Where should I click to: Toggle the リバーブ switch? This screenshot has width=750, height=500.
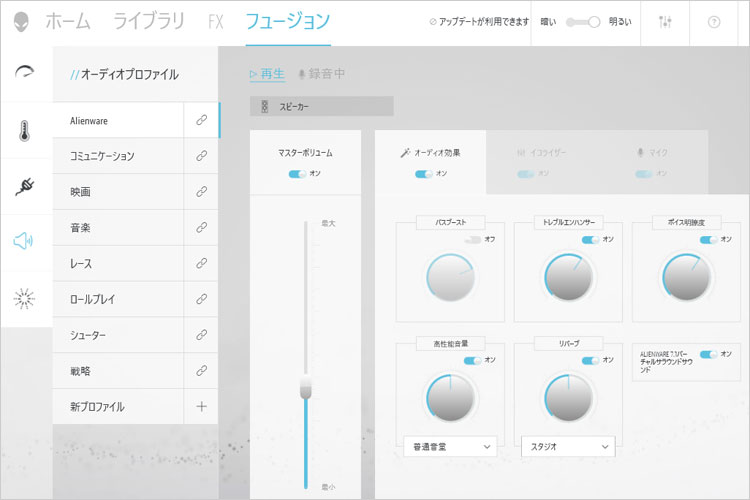coord(590,360)
